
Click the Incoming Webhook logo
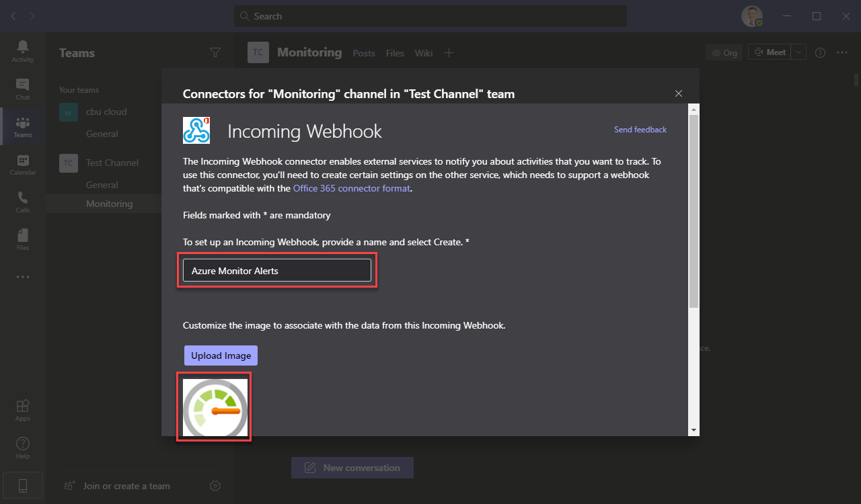(x=196, y=130)
